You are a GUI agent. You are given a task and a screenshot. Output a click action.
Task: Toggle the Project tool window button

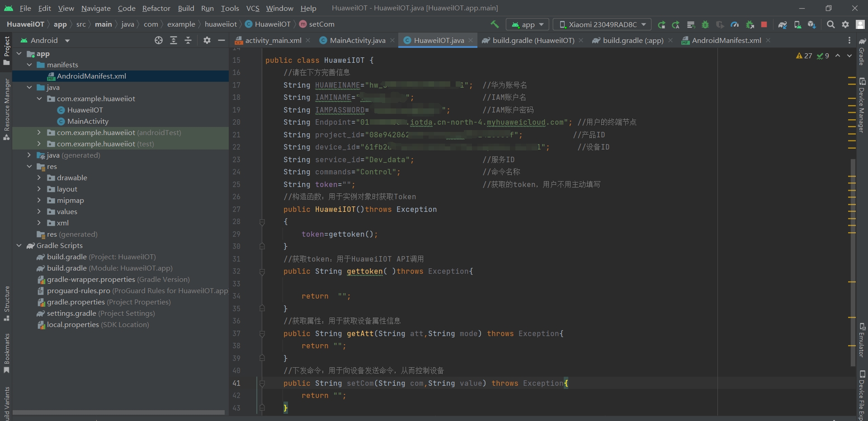click(x=6, y=51)
